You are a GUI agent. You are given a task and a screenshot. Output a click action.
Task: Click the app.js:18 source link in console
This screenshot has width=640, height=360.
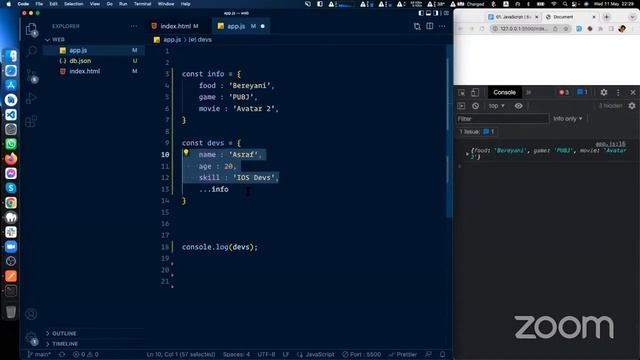coord(610,144)
